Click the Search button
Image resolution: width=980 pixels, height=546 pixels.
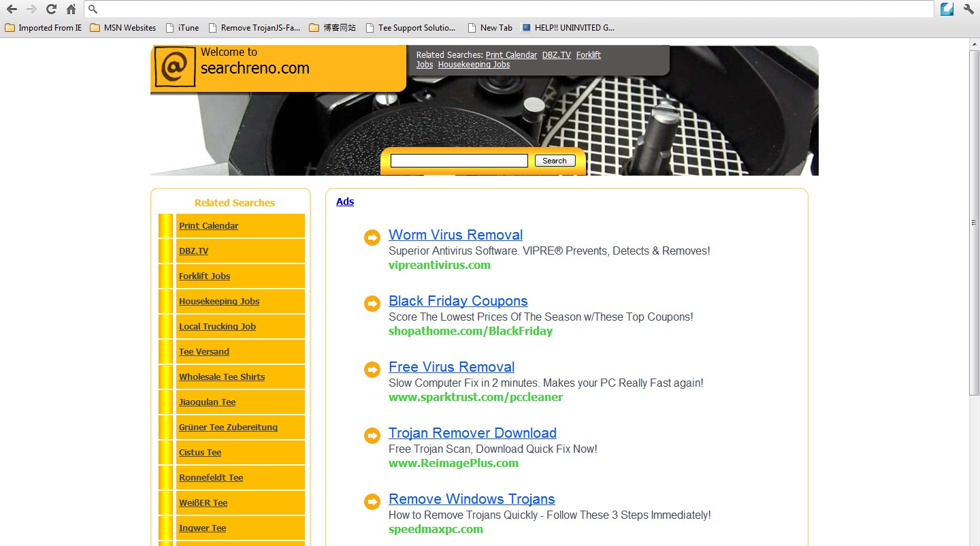pos(555,161)
